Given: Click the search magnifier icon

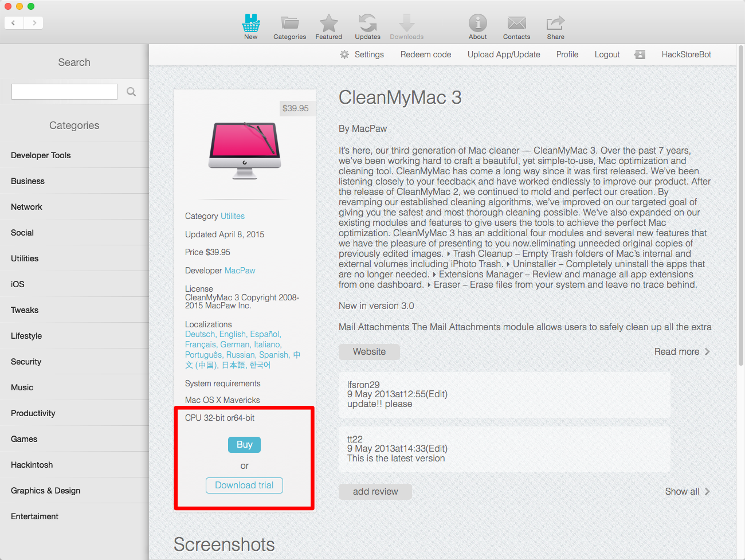Looking at the screenshot, I should pos(131,92).
